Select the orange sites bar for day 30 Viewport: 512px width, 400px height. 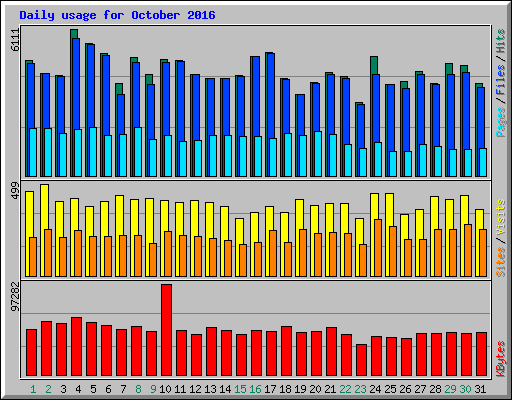468,250
